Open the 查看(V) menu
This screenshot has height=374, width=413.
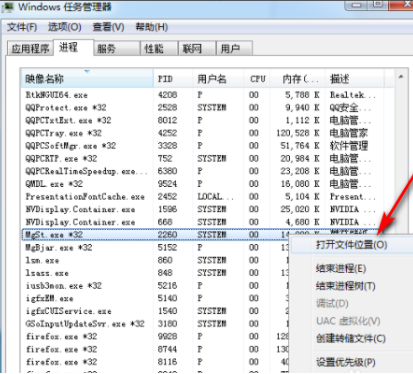(108, 27)
